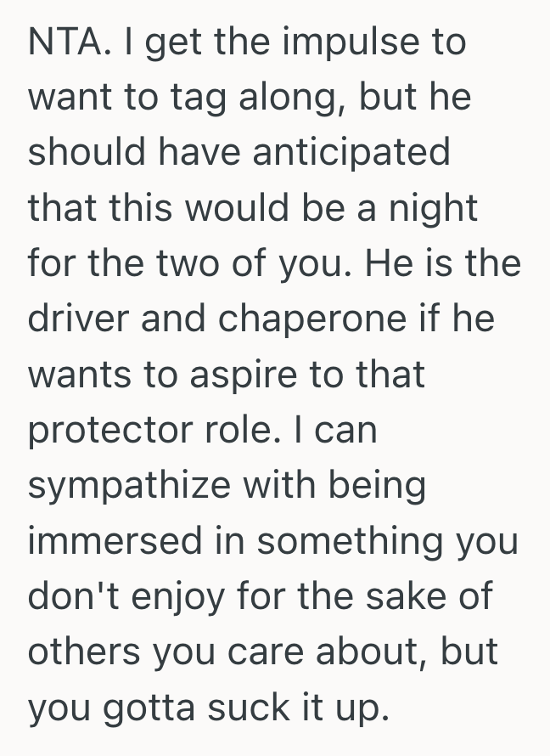
Task: Click the word "driver"
Action: 76,319
